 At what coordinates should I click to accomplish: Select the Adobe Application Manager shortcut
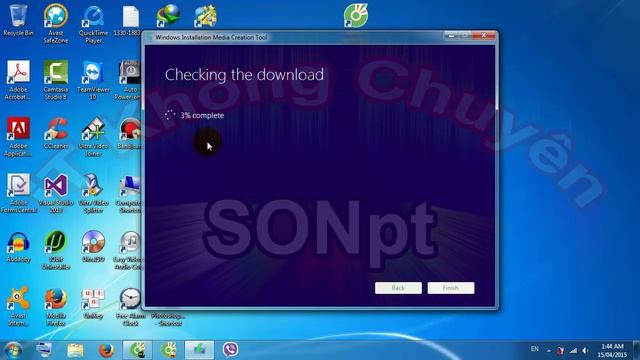18,137
